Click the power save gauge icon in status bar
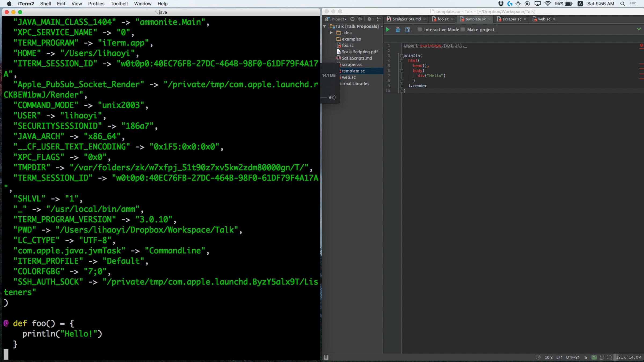The width and height of the screenshot is (644, 362). click(538, 357)
